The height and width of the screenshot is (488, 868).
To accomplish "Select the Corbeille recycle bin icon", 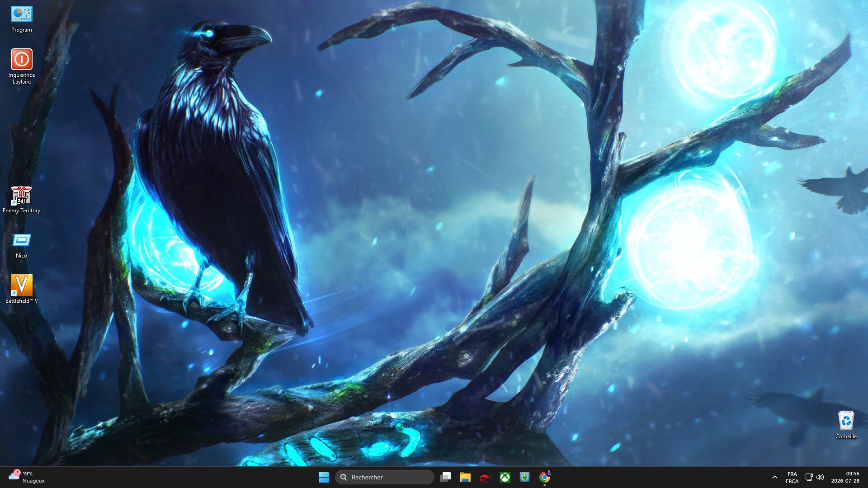I will (846, 425).
